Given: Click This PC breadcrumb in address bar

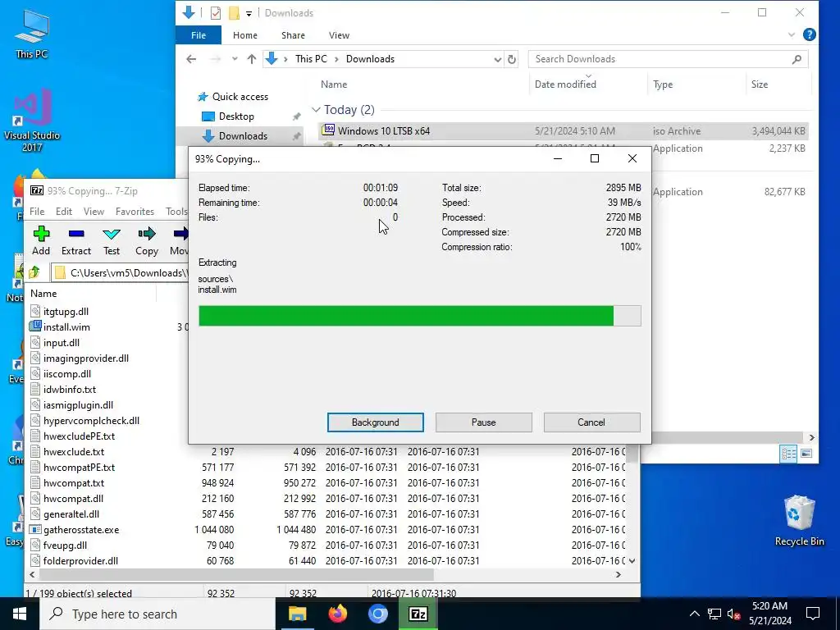Looking at the screenshot, I should point(311,59).
